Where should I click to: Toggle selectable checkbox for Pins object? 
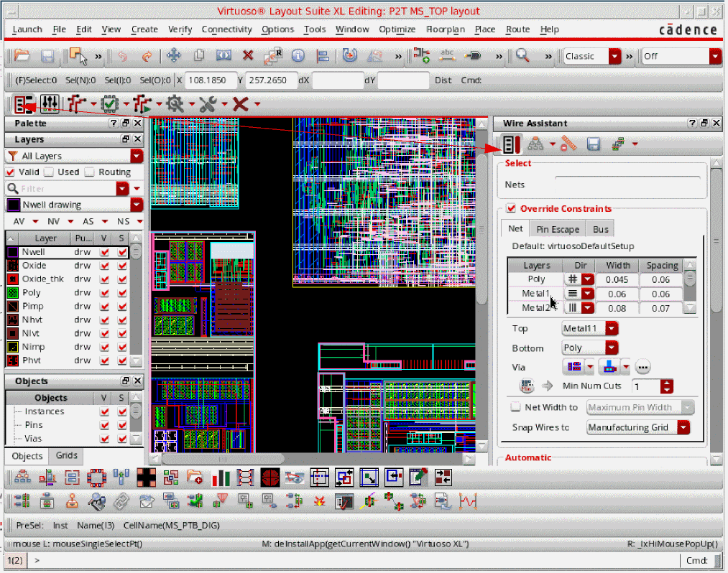click(123, 425)
